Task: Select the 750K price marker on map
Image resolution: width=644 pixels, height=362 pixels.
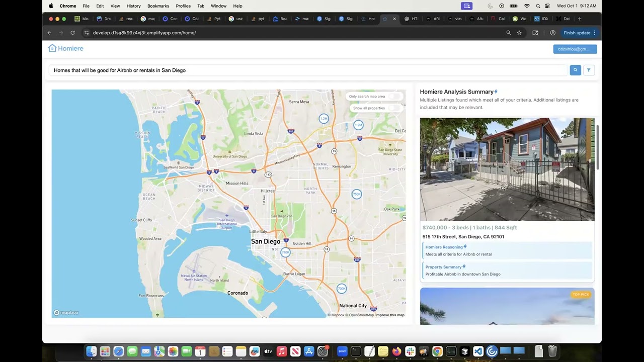Action: (357, 194)
